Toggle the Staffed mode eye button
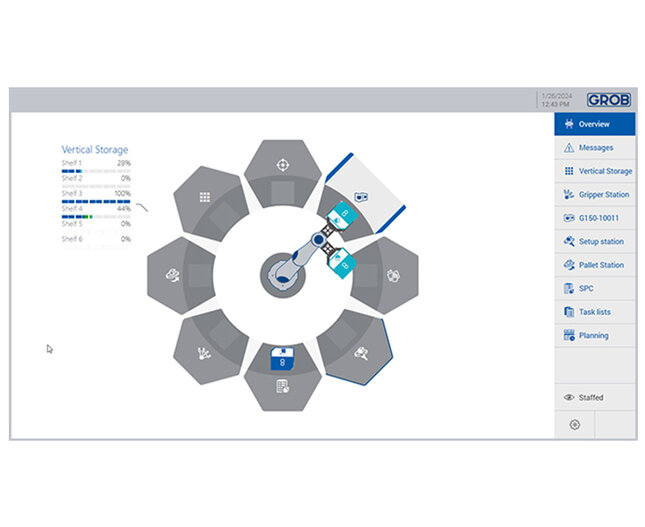The image size is (645, 527). (x=594, y=397)
